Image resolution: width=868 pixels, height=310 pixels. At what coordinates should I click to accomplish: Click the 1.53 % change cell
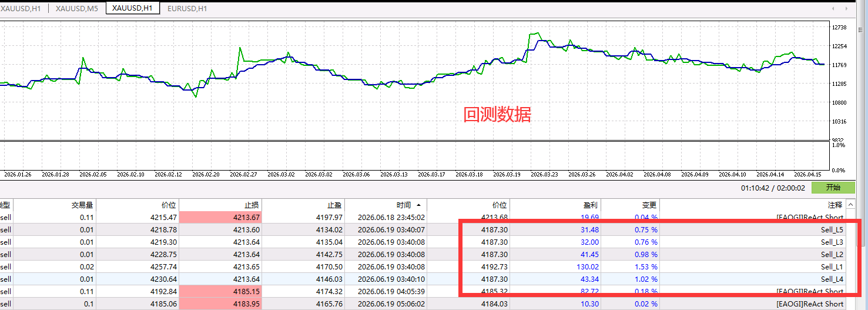tap(646, 266)
